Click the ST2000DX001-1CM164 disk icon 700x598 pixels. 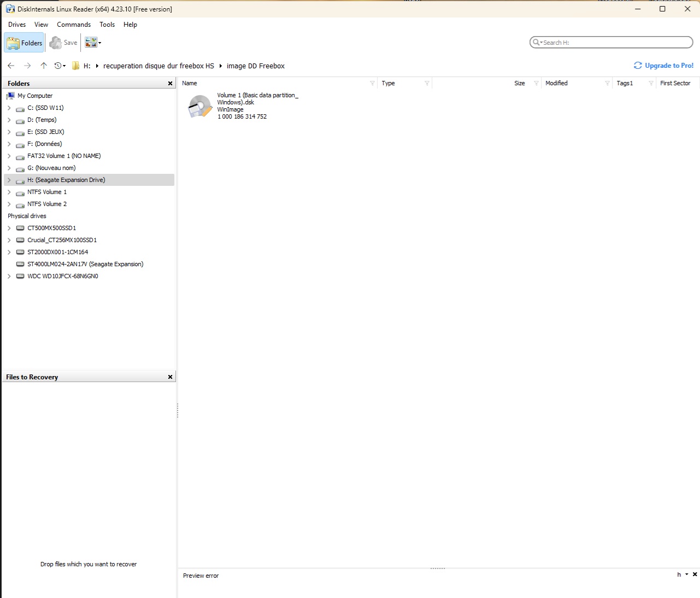pos(20,252)
